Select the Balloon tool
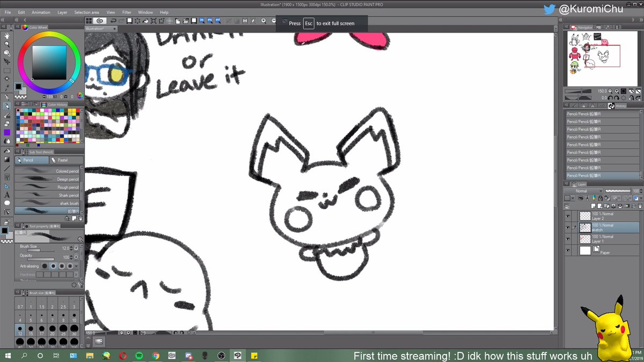The height and width of the screenshot is (362, 644). tap(7, 203)
